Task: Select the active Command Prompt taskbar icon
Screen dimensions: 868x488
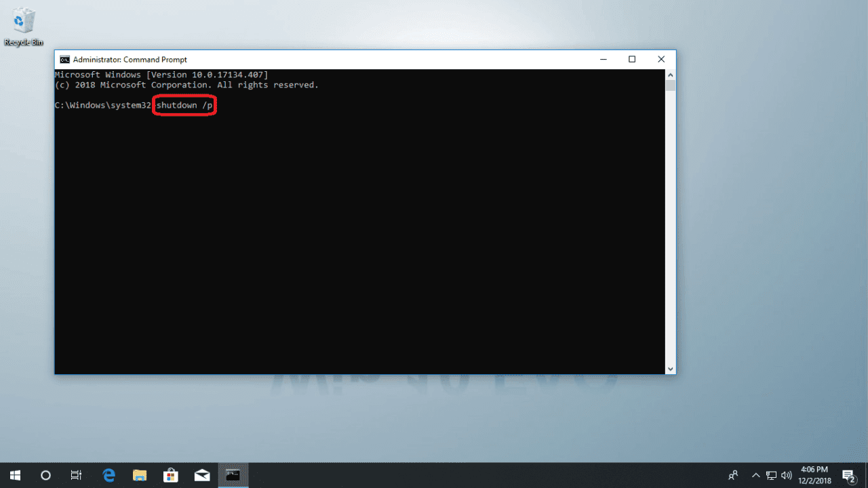Action: [233, 474]
